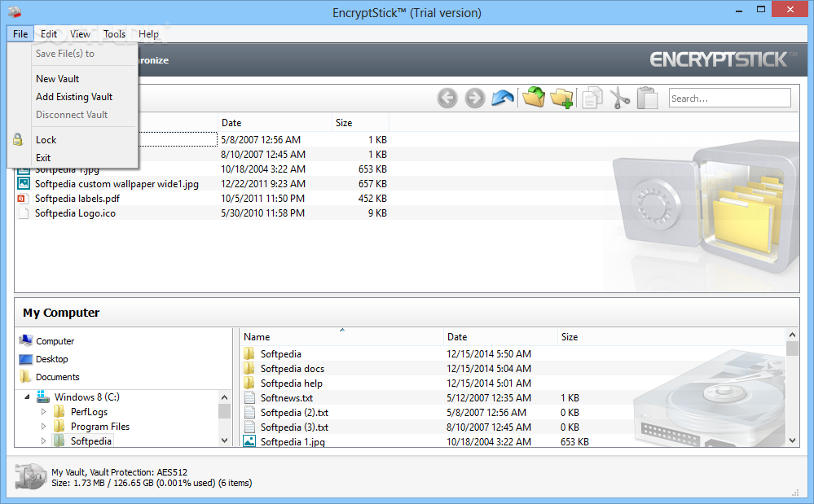Expand the PerfLogs folder node
Screen dimensions: 814x504
[x=44, y=412]
